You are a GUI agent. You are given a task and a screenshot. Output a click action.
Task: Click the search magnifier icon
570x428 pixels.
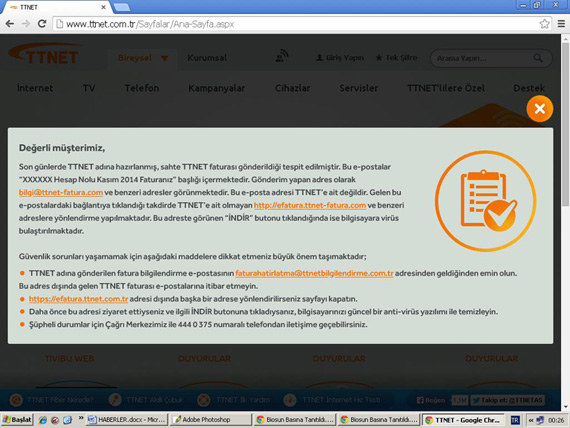click(538, 58)
